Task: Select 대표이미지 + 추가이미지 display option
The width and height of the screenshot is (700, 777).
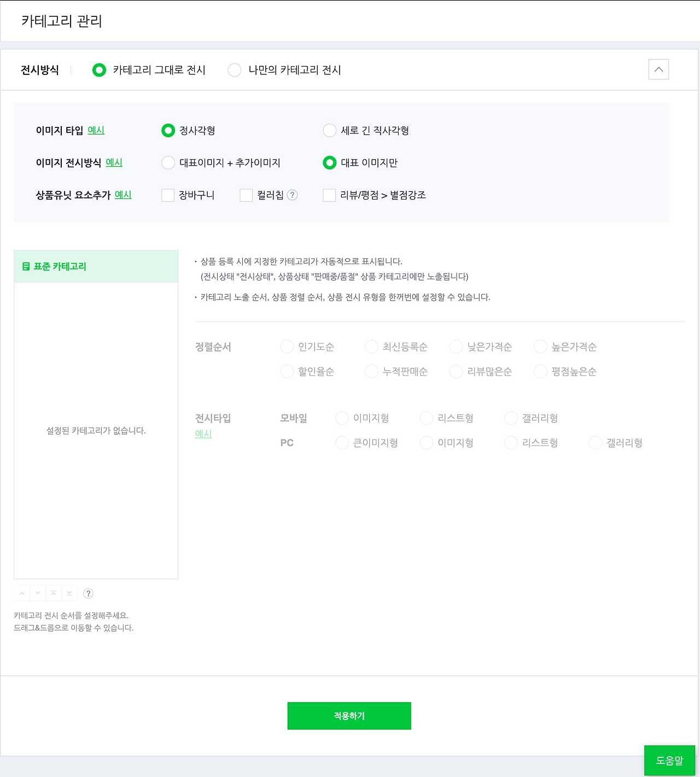Action: point(168,163)
